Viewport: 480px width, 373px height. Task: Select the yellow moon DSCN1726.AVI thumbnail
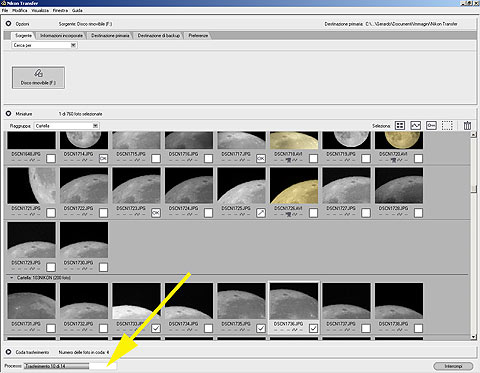[x=294, y=186]
